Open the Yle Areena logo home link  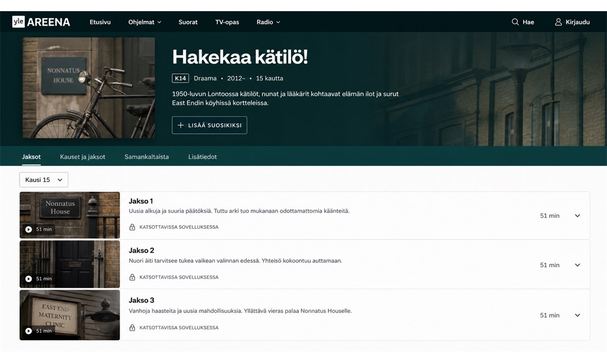[x=41, y=22]
